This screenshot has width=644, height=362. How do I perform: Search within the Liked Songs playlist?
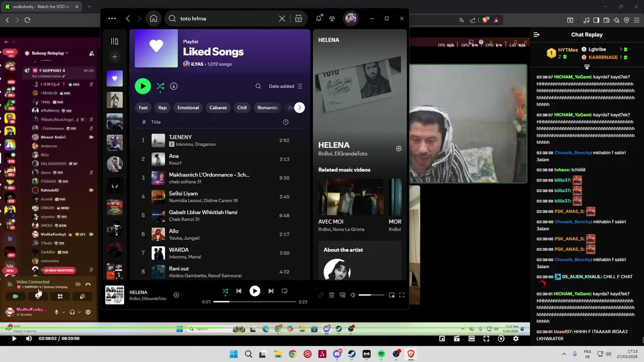coord(258,86)
